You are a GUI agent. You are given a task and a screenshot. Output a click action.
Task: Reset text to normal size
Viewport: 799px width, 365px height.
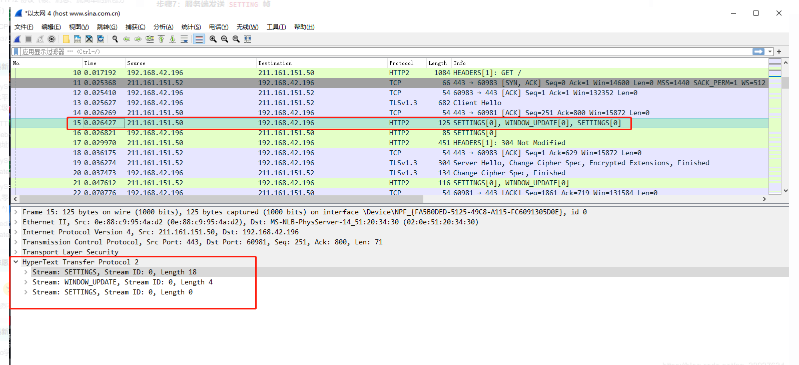236,39
